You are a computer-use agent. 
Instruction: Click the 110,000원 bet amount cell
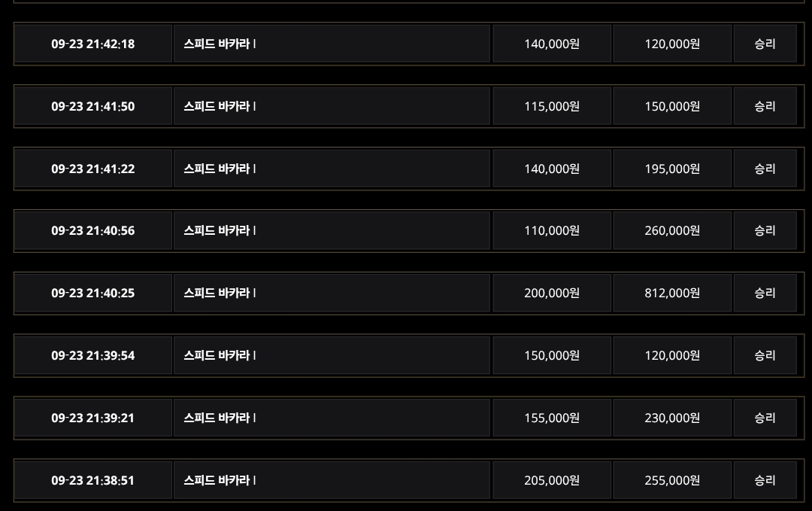(552, 230)
